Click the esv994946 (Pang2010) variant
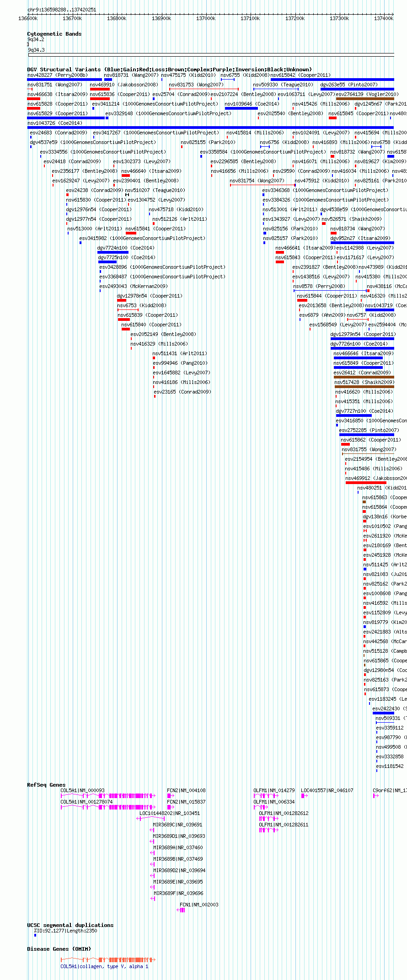This screenshot has width=407, height=980. point(180,363)
